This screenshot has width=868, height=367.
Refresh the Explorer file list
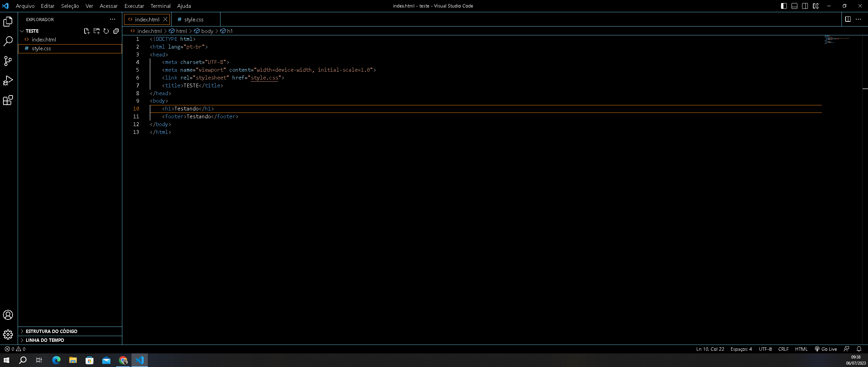tap(106, 31)
